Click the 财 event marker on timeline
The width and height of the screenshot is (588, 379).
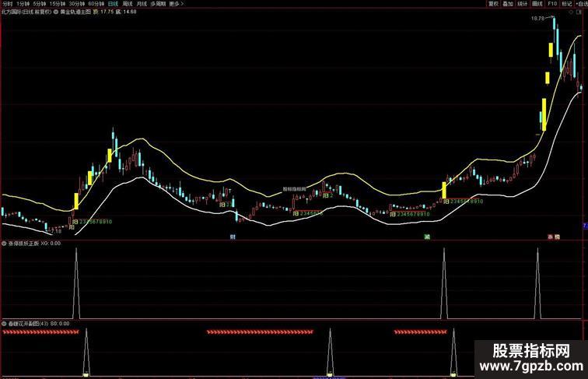(233, 237)
